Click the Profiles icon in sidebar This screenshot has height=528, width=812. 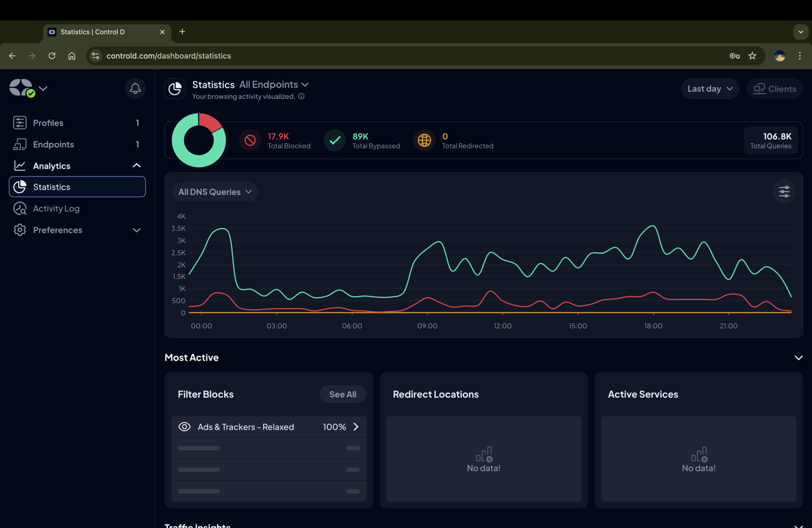point(20,123)
